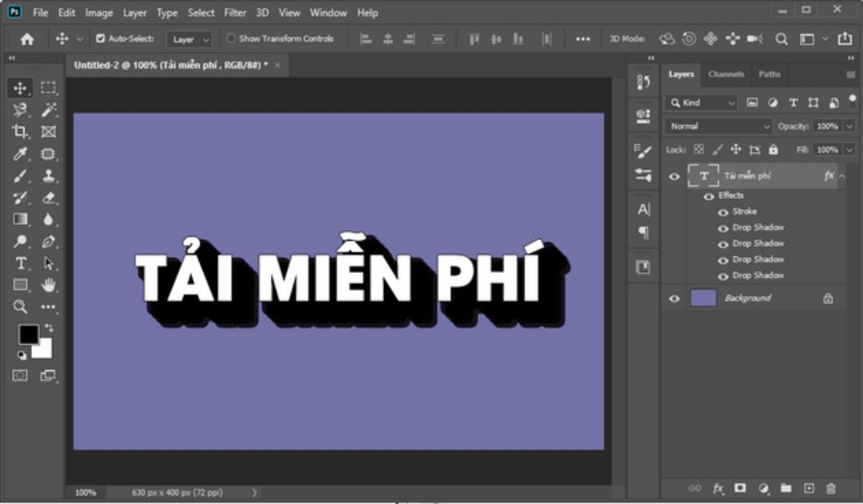
Task: Open the Filter menu
Action: click(235, 13)
